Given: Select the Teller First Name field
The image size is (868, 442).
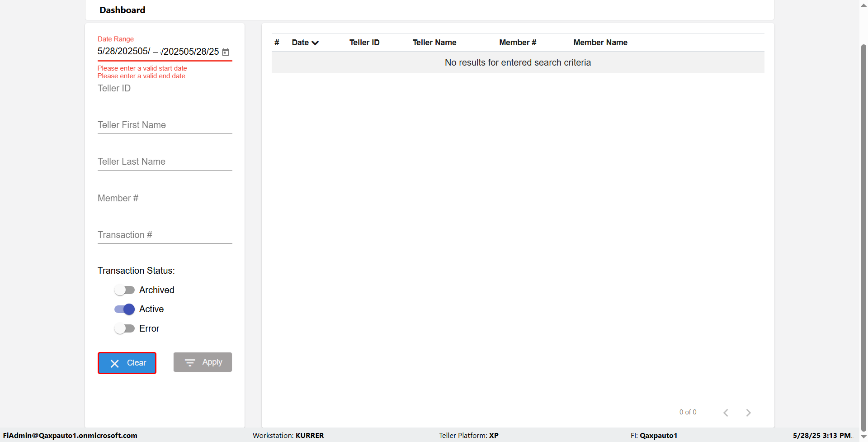Looking at the screenshot, I should (x=165, y=125).
